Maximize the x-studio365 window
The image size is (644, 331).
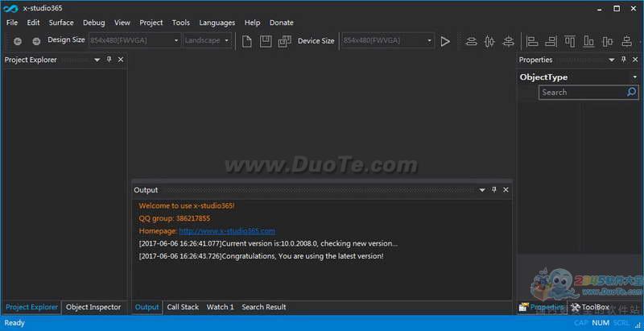pos(617,8)
